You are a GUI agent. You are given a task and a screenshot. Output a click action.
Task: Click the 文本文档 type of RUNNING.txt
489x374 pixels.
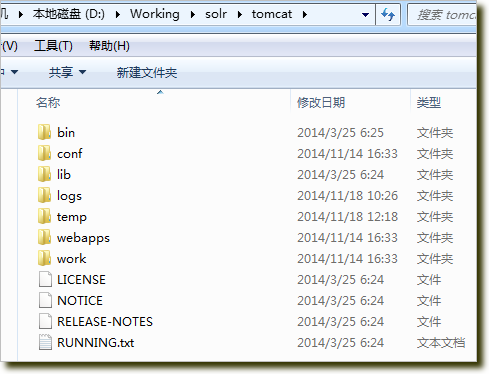pyautogui.click(x=441, y=343)
